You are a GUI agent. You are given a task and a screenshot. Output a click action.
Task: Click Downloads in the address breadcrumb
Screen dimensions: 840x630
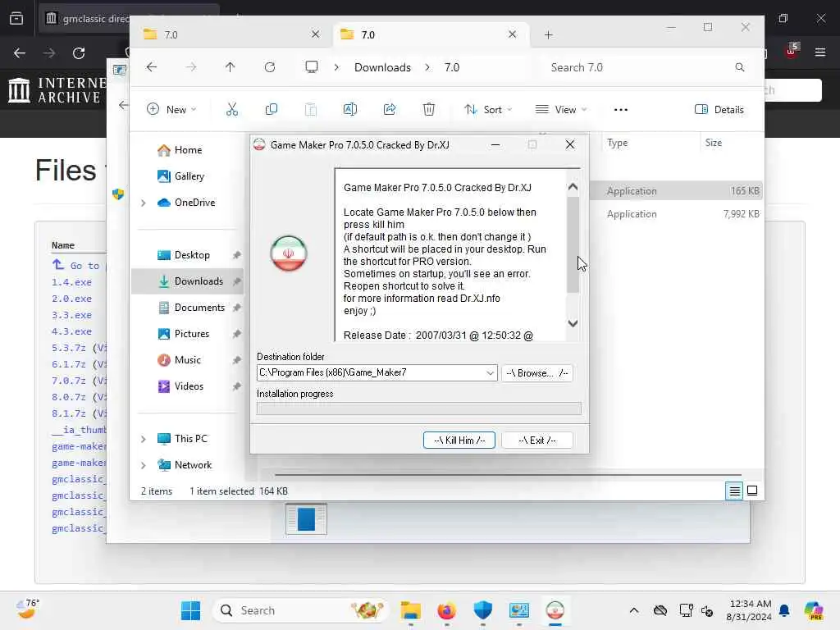(382, 67)
